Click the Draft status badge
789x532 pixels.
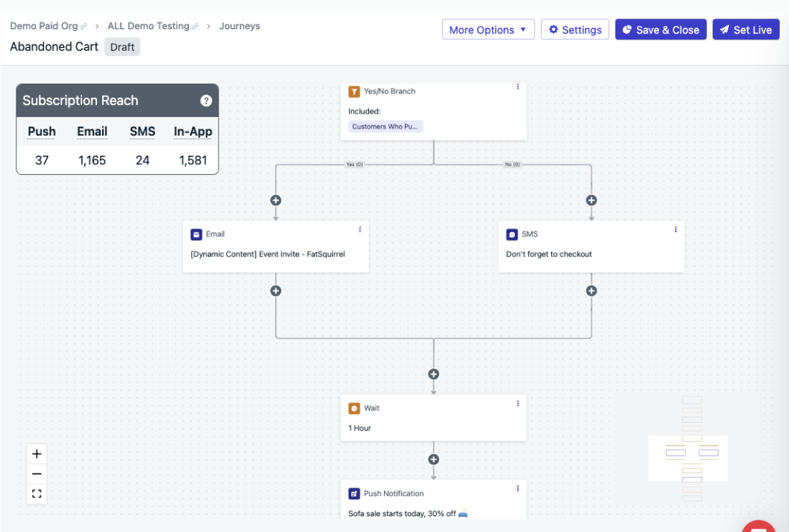point(122,47)
